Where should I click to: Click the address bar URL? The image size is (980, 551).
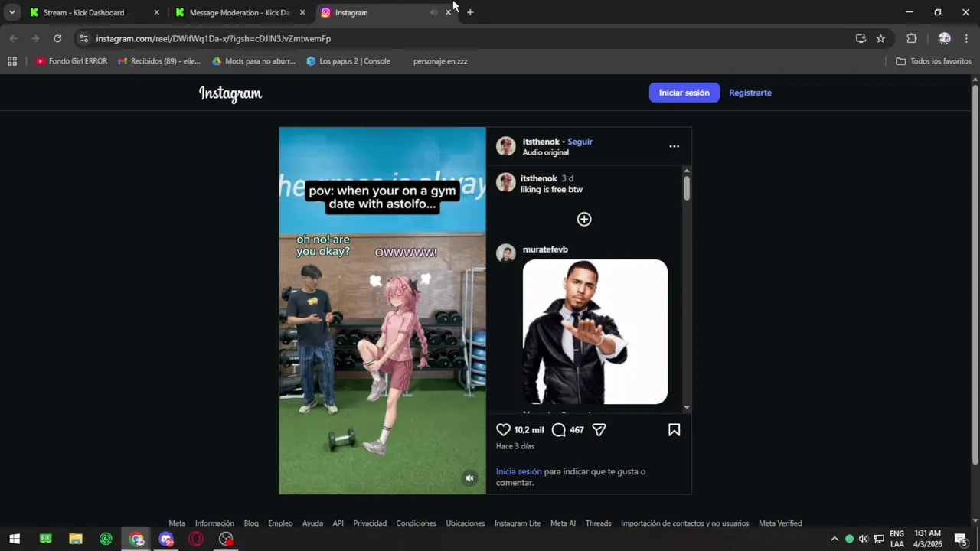214,38
